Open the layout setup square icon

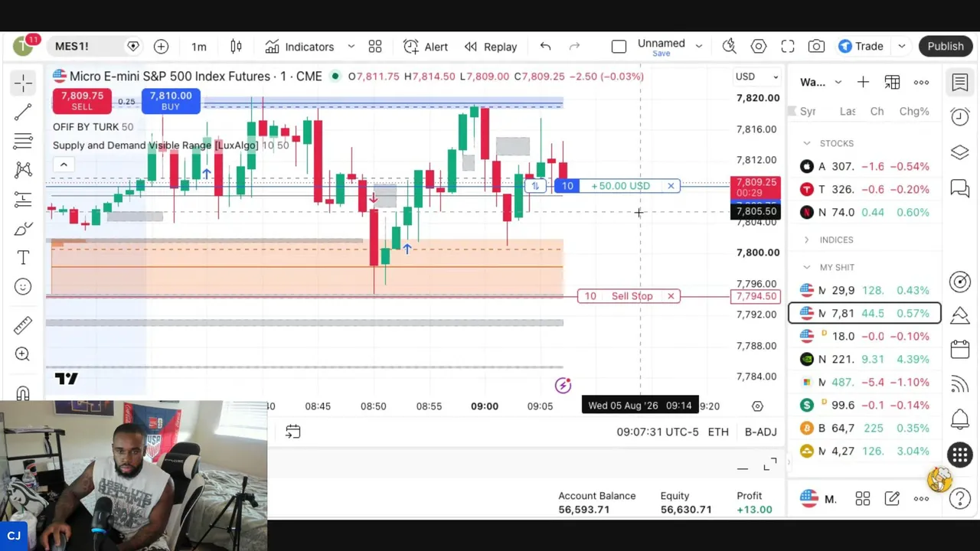click(x=619, y=47)
